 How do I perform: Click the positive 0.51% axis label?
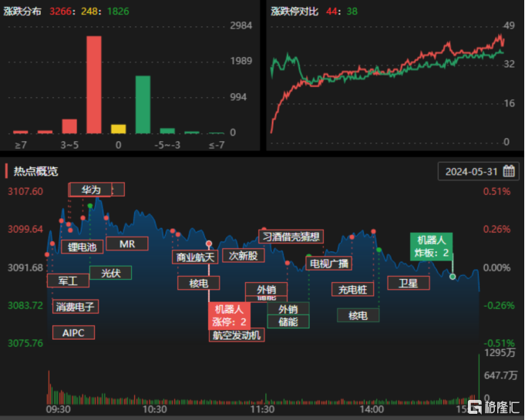click(496, 191)
